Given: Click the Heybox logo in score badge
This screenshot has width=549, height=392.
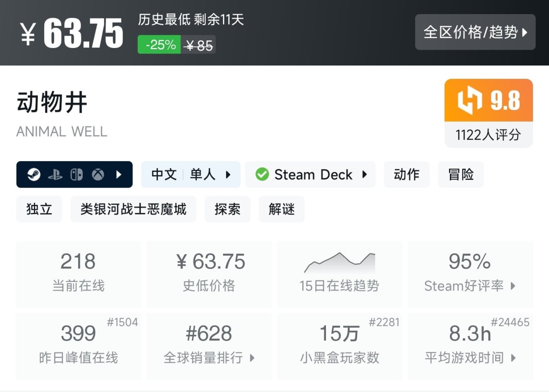Looking at the screenshot, I should pyautogui.click(x=470, y=101).
